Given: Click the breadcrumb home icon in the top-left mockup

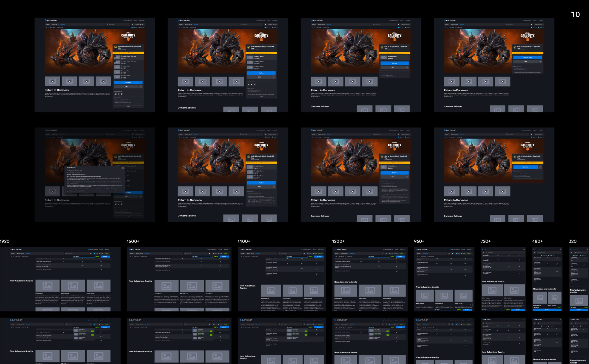Looking at the screenshot, I should [x=46, y=27].
